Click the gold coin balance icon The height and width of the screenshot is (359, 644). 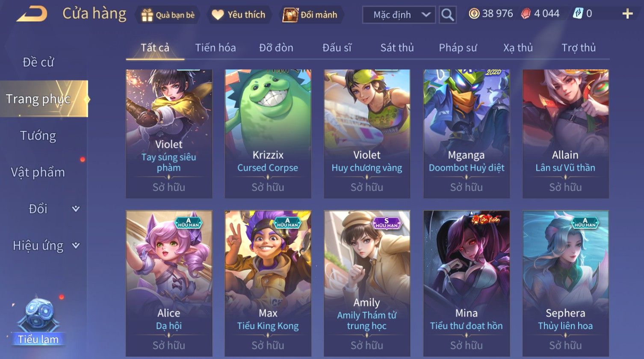coord(474,14)
